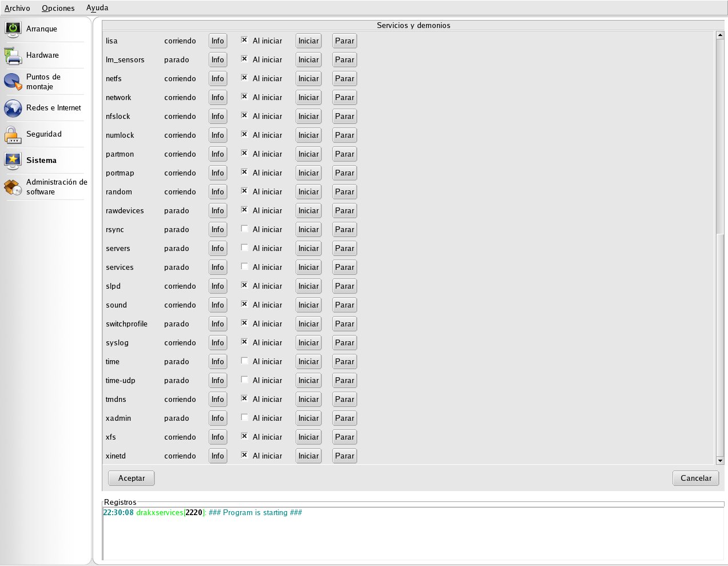728x566 pixels.
Task: Stop the sound service with Parar
Action: click(344, 305)
